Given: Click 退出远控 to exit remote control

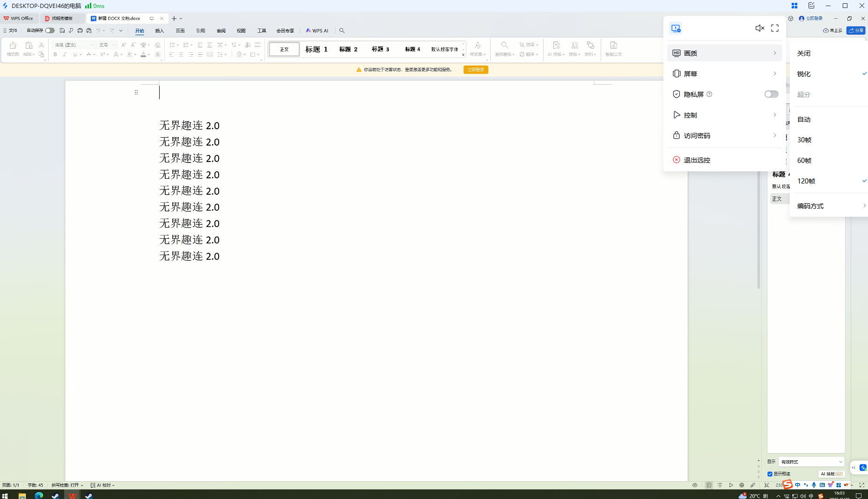Looking at the screenshot, I should pyautogui.click(x=697, y=160).
